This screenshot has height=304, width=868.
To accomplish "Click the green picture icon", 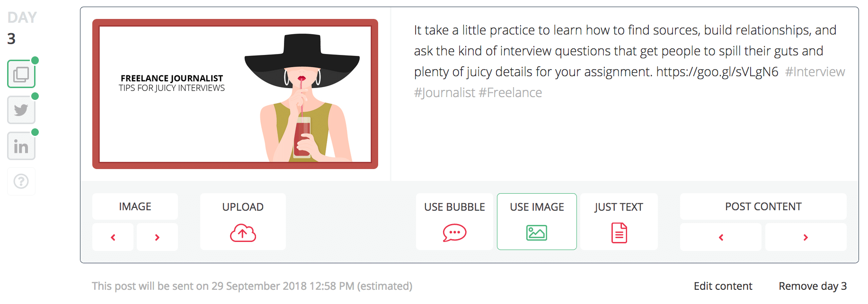I will click(537, 233).
